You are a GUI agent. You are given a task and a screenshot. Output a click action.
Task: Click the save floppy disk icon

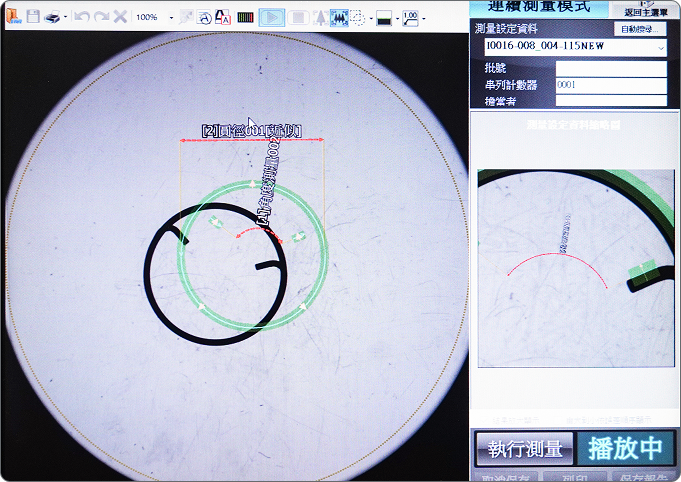click(33, 17)
